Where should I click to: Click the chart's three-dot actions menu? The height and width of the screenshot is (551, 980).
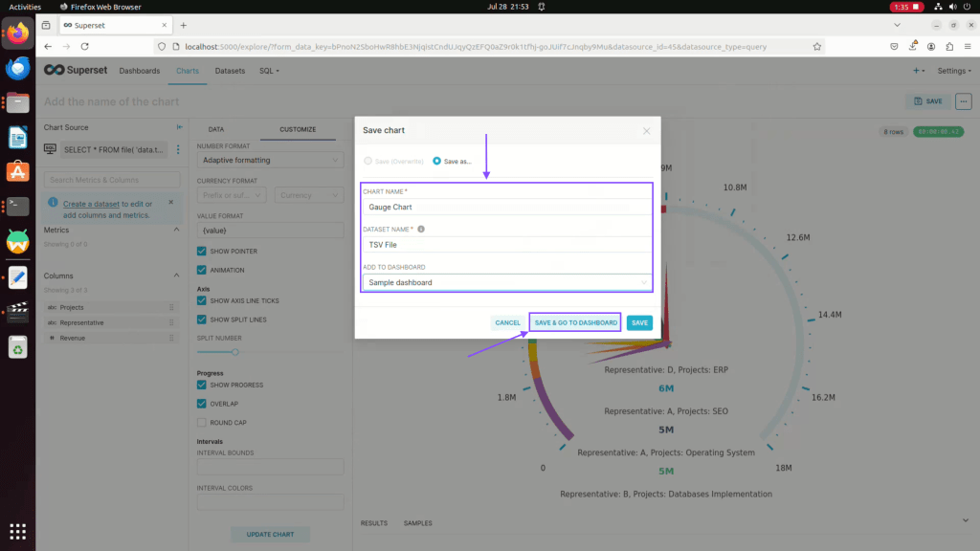(963, 101)
